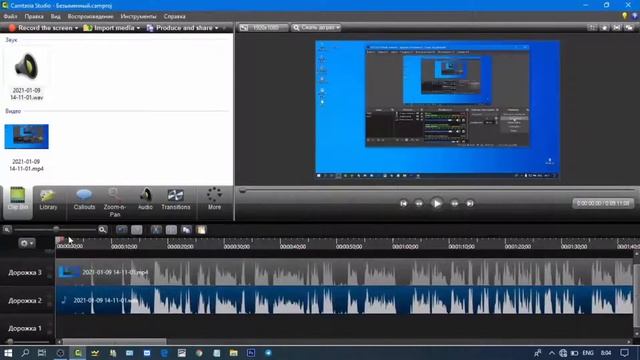Screen dimensions: 640x360
Task: Show More tool tabs
Action: [x=214, y=199]
